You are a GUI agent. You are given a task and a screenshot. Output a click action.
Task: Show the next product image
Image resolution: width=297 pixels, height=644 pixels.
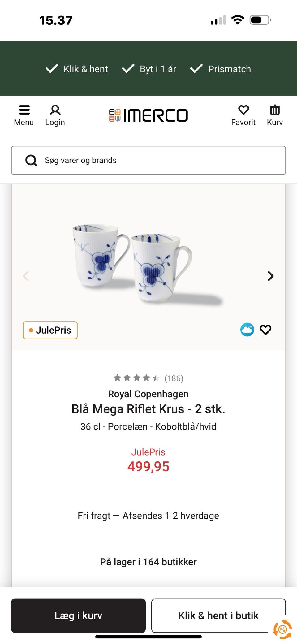[270, 276]
